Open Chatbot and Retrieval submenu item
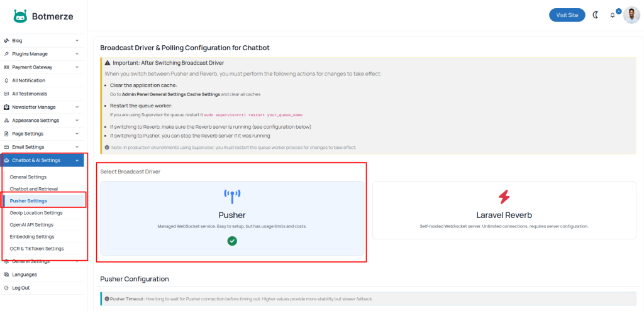 click(x=34, y=188)
